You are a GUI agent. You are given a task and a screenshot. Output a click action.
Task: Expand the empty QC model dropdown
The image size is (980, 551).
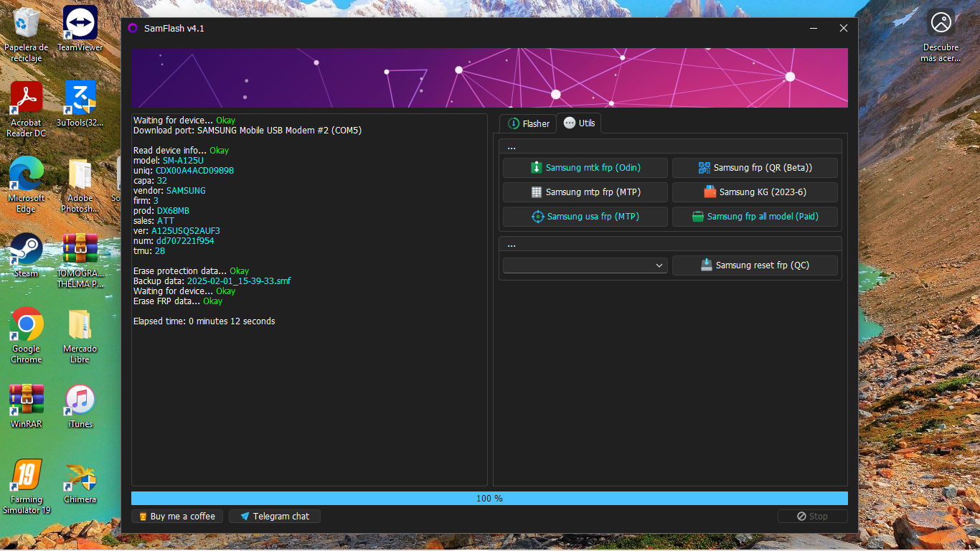[x=585, y=265]
